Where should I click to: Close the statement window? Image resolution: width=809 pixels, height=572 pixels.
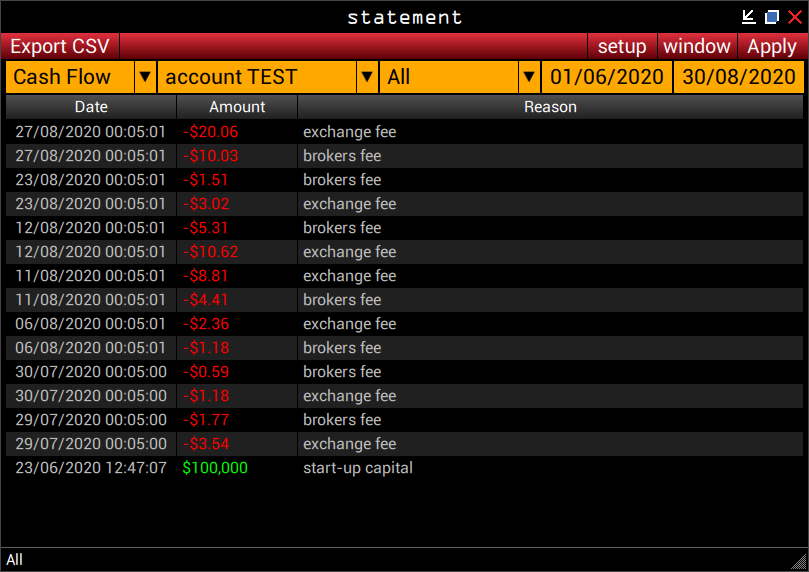(x=795, y=17)
